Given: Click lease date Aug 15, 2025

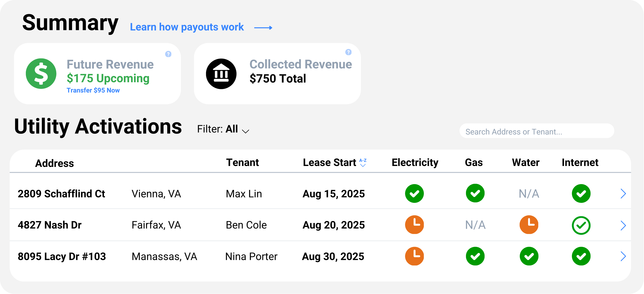Looking at the screenshot, I should tap(334, 194).
